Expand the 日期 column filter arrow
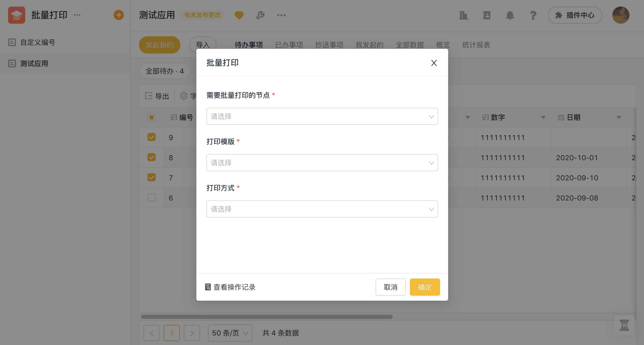This screenshot has width=644, height=345. pyautogui.click(x=619, y=117)
